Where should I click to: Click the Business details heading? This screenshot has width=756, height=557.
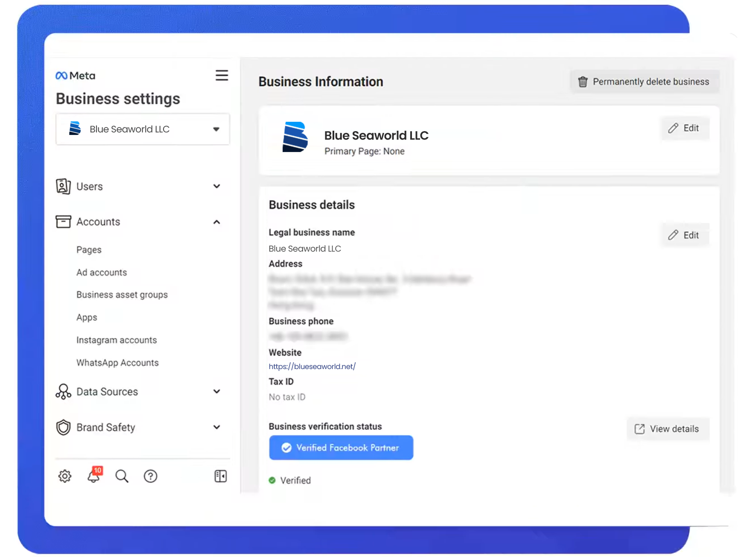coord(312,205)
